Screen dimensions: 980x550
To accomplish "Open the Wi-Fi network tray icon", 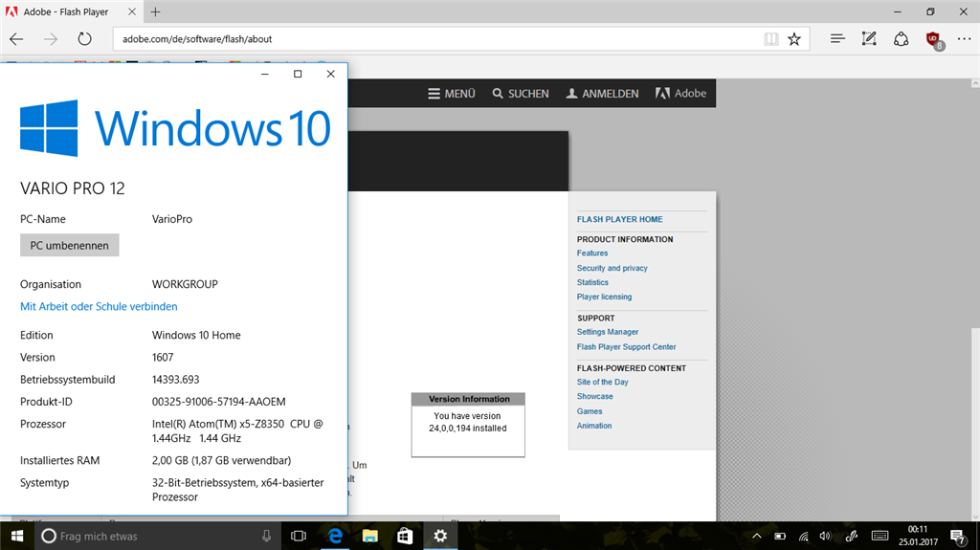I will (804, 537).
